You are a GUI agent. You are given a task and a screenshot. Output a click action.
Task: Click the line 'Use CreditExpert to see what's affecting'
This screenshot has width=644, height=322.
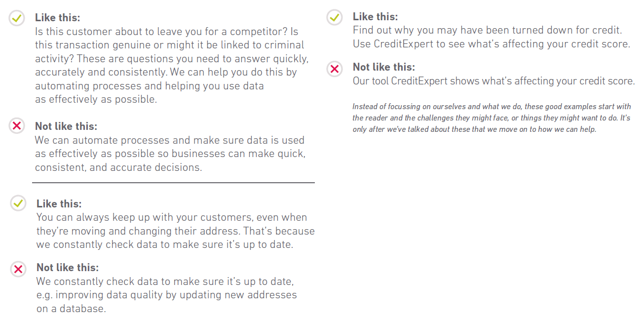[x=491, y=44]
